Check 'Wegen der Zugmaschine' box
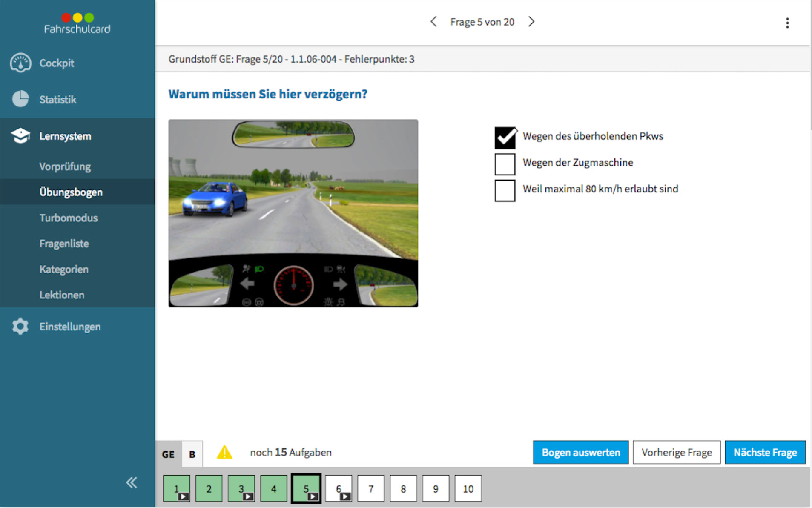This screenshot has height=508, width=812. pos(505,164)
